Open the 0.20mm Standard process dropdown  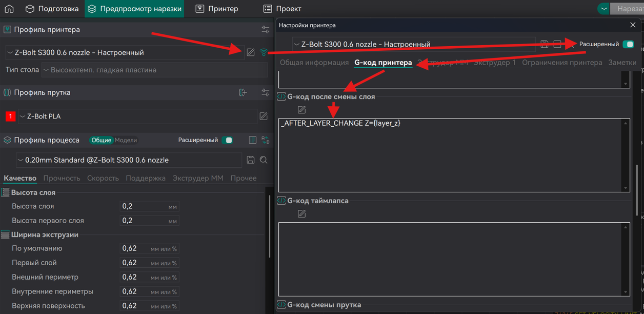pyautogui.click(x=129, y=160)
